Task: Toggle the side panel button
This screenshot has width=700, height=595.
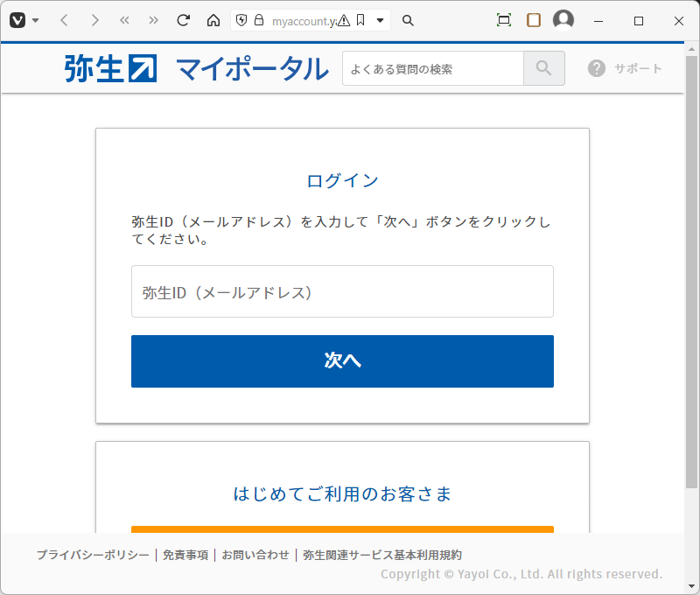Action: pyautogui.click(x=534, y=20)
